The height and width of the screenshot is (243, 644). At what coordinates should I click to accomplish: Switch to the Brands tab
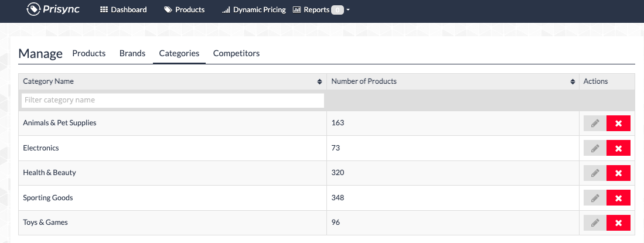(x=132, y=53)
